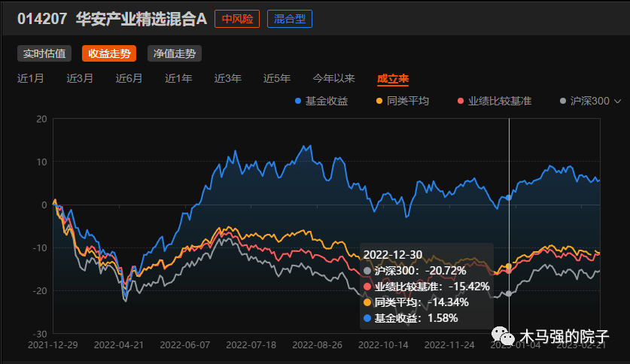
Task: Select the 收益走势 tab
Action: (x=109, y=53)
